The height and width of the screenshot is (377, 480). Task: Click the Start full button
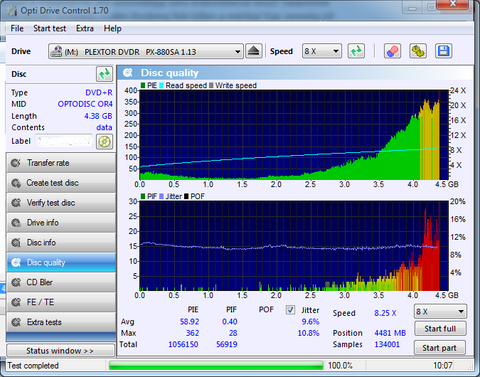tap(440, 329)
